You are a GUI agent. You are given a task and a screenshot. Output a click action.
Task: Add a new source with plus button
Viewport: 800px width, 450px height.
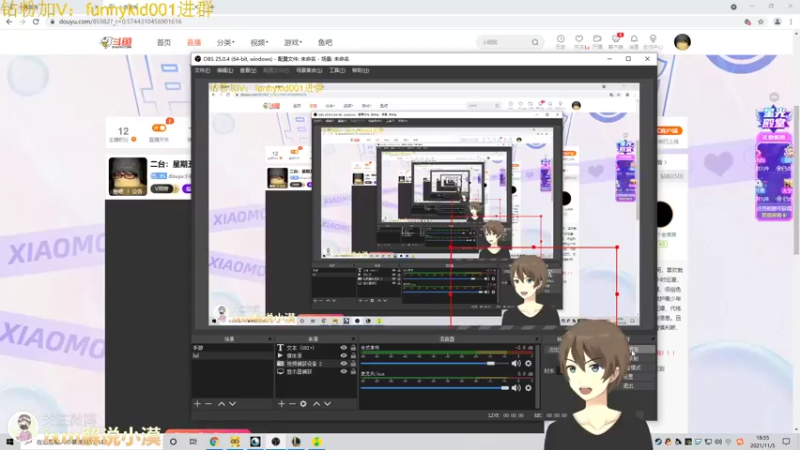point(281,404)
